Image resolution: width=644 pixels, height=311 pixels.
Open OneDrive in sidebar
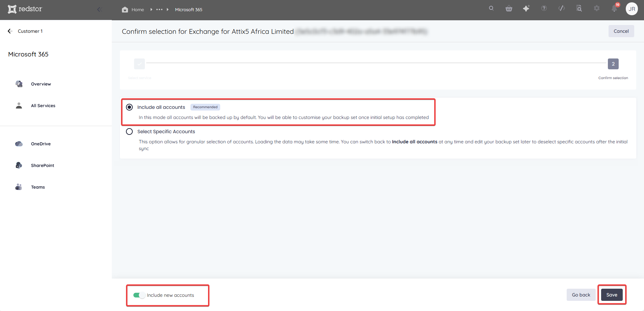click(41, 144)
